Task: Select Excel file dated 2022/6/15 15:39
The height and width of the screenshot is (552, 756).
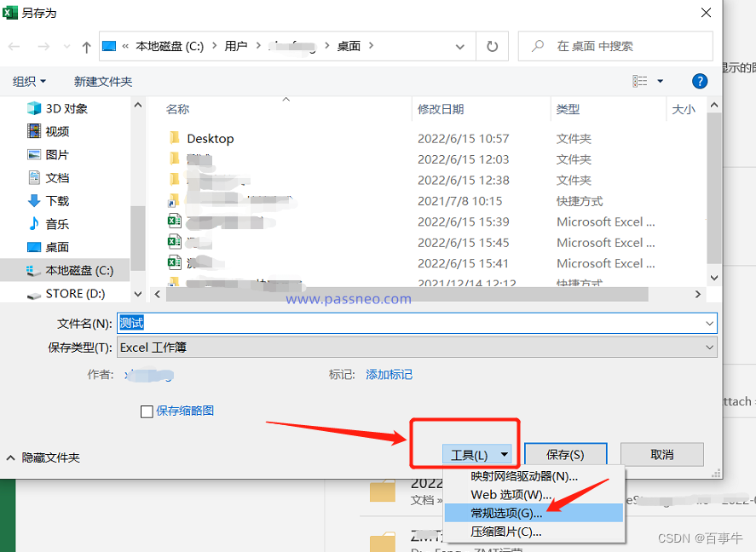Action: click(412, 222)
